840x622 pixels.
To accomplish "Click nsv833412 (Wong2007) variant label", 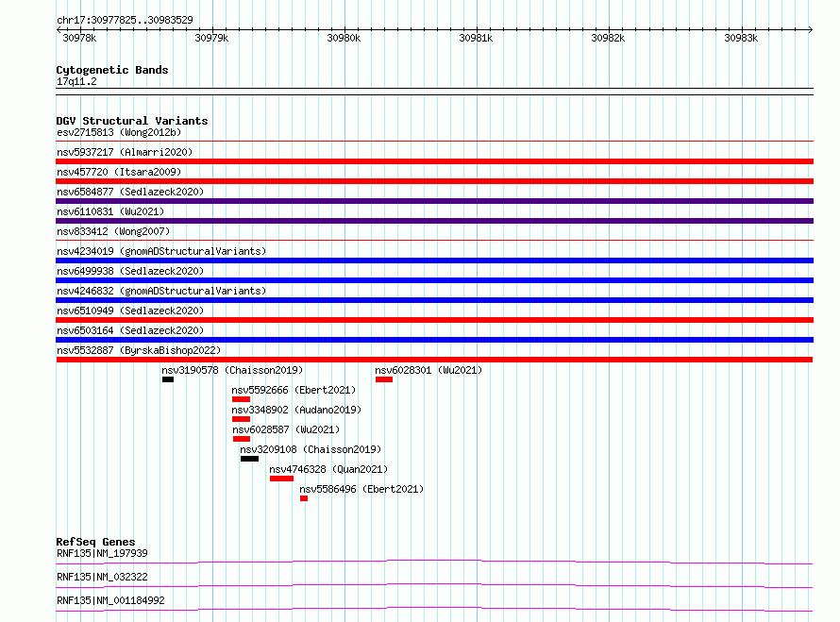I will (x=113, y=231).
